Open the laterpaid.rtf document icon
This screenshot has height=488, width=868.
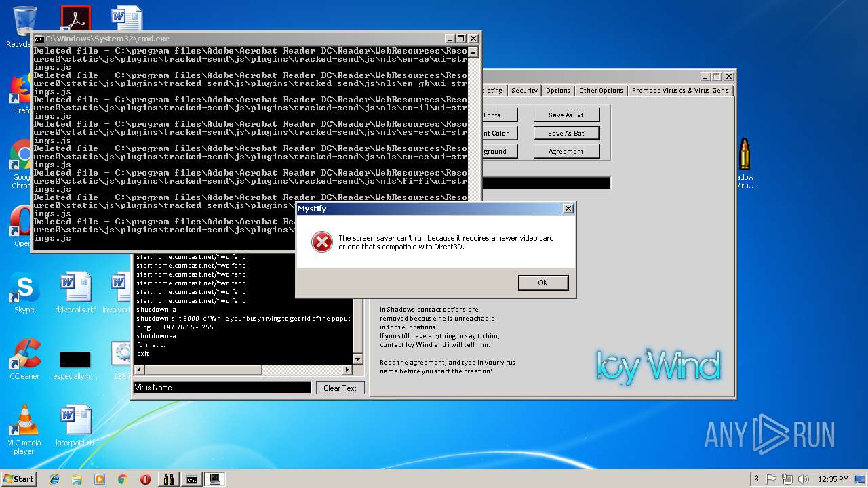tap(75, 426)
